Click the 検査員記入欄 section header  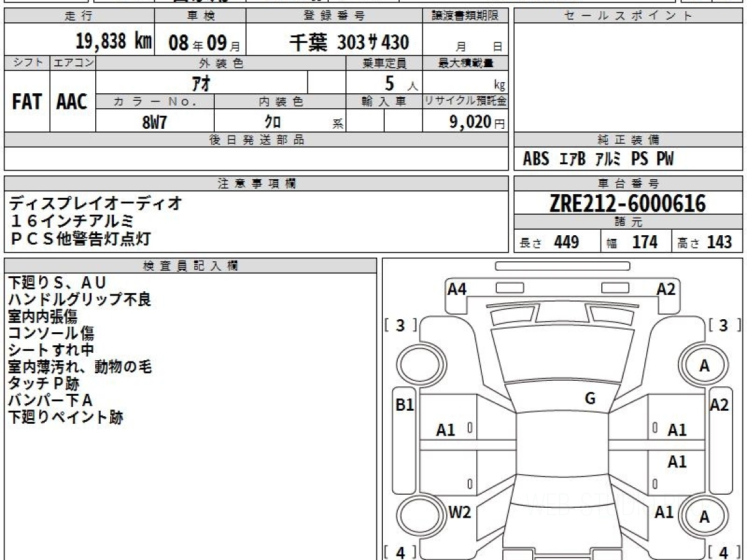(x=190, y=266)
